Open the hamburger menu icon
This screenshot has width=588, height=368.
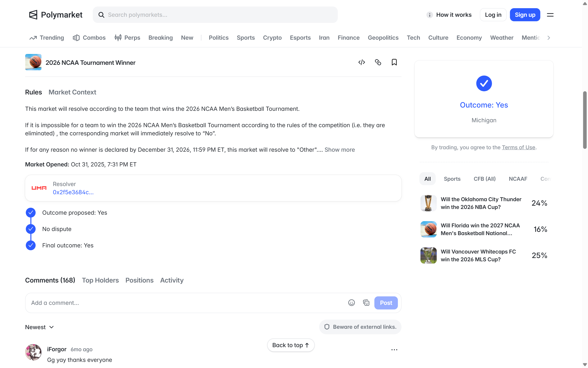click(550, 15)
